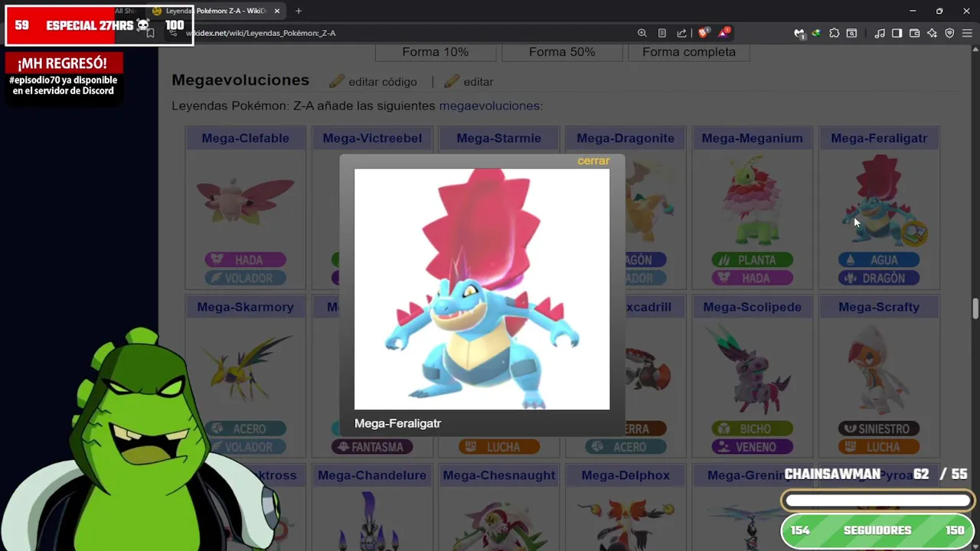Open the Mega-Dragonite link

coord(626,139)
